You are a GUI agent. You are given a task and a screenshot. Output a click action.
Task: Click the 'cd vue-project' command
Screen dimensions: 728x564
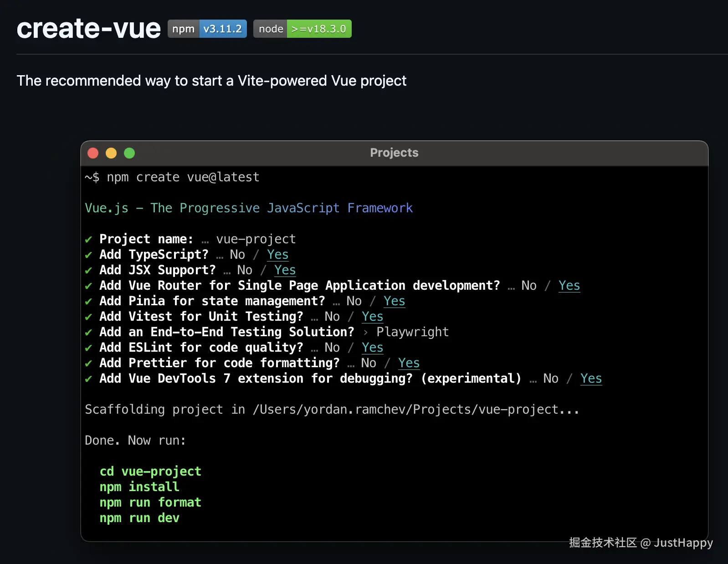150,471
